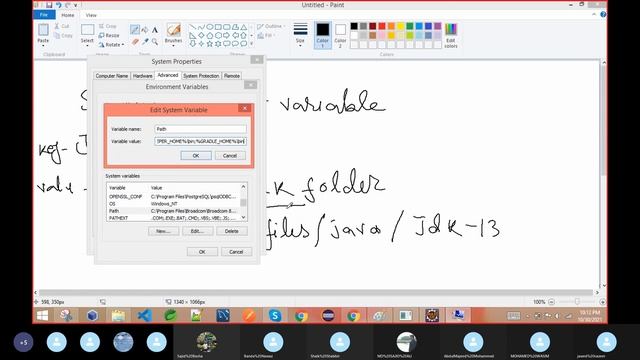Open the shape Fill dropdown

tap(266, 36)
